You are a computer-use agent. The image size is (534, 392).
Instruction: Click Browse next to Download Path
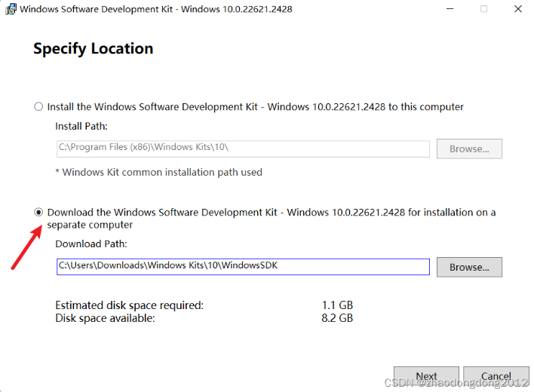coord(469,267)
